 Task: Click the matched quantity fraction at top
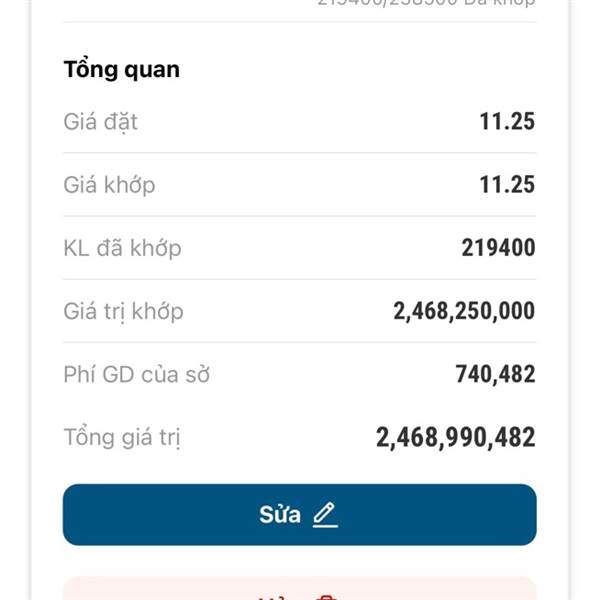[x=387, y=3]
